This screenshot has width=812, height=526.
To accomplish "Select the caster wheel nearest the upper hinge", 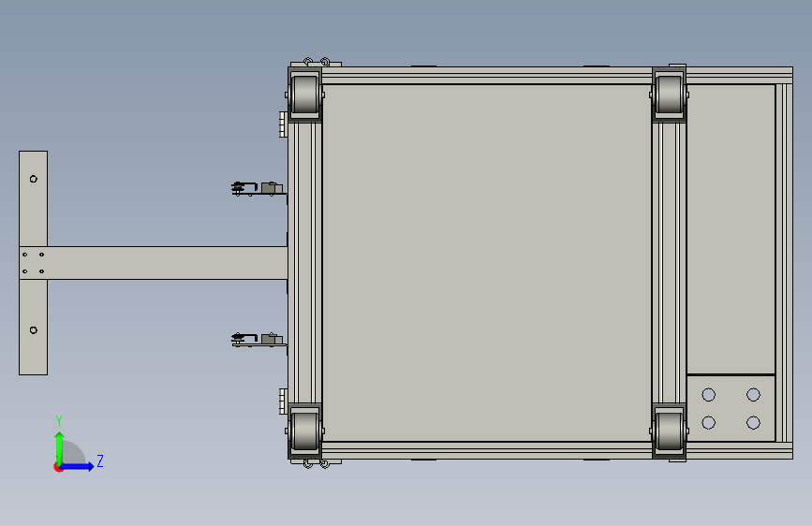I will tap(305, 95).
